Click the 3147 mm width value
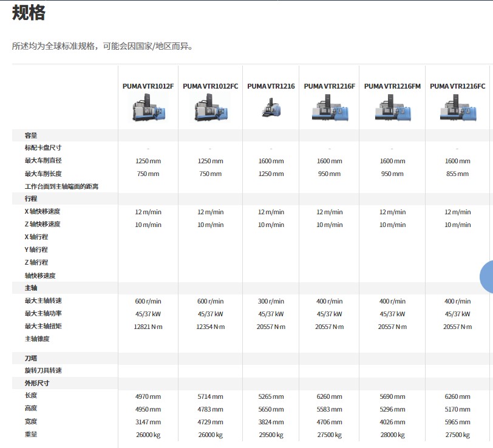 (x=148, y=423)
